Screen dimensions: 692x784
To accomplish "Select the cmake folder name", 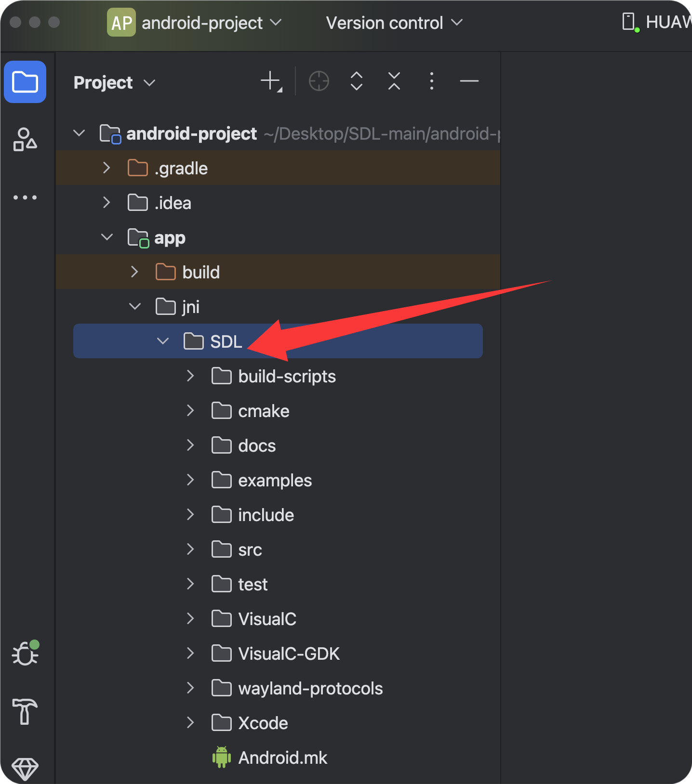I will pos(264,411).
